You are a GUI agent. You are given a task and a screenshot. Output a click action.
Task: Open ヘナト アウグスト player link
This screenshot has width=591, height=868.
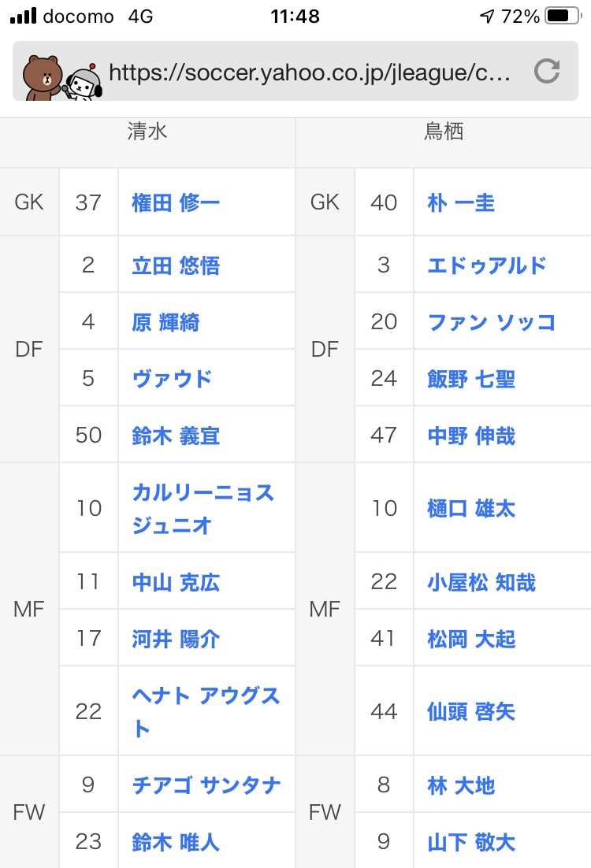(x=206, y=711)
